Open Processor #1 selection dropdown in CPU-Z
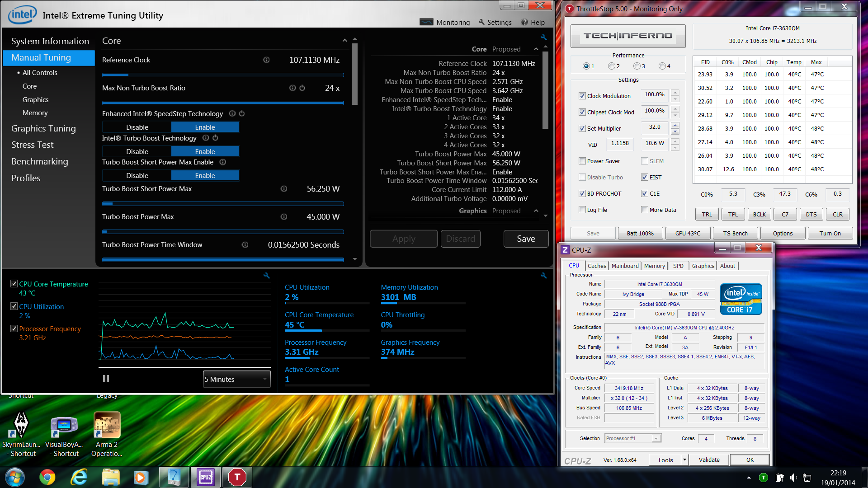 click(x=633, y=438)
